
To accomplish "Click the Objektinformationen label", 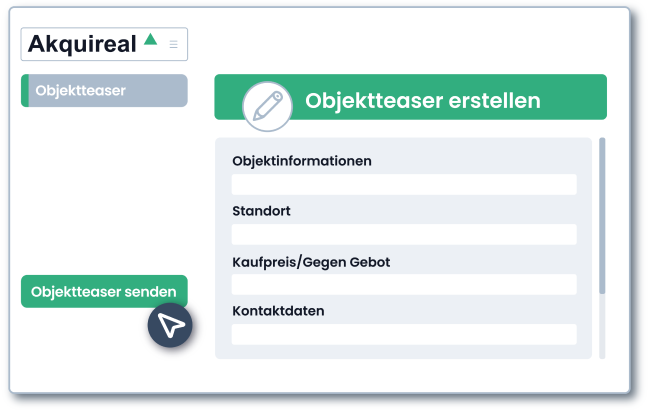I will click(x=302, y=161).
